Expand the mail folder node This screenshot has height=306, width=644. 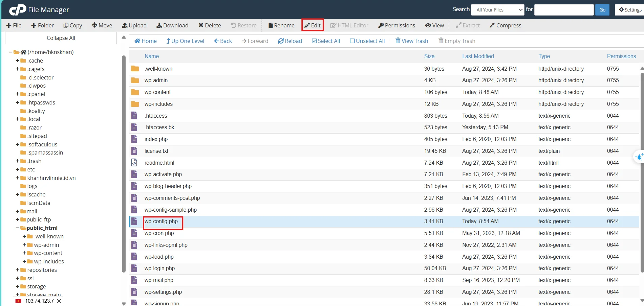pyautogui.click(x=17, y=211)
